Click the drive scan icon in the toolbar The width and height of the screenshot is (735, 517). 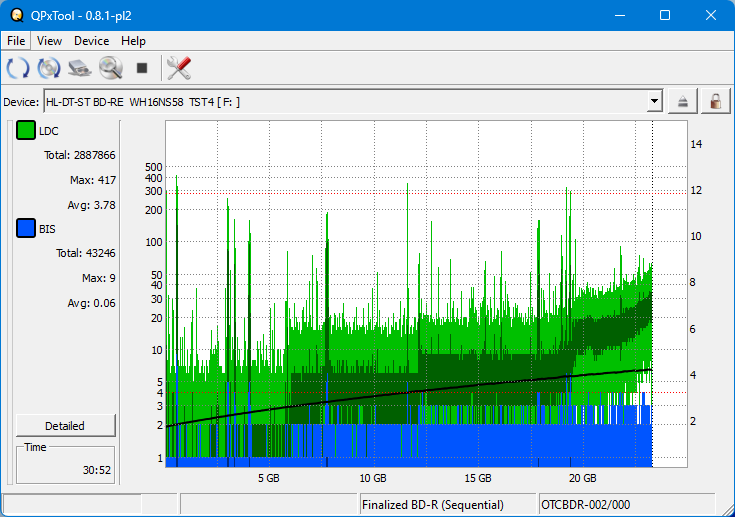pos(80,68)
